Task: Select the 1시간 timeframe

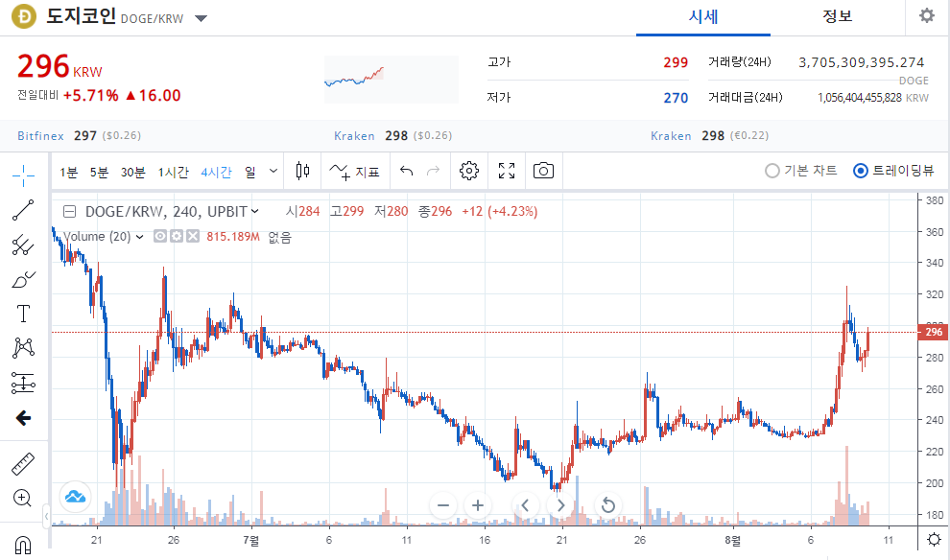Action: pyautogui.click(x=174, y=173)
